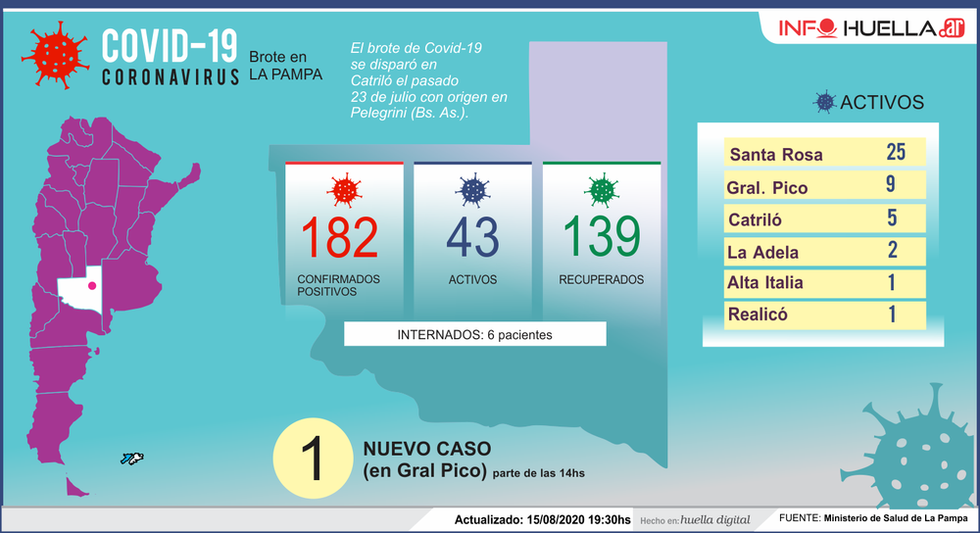Select the La Adela row in the table
The height and width of the screenshot is (533, 980).
point(823,251)
